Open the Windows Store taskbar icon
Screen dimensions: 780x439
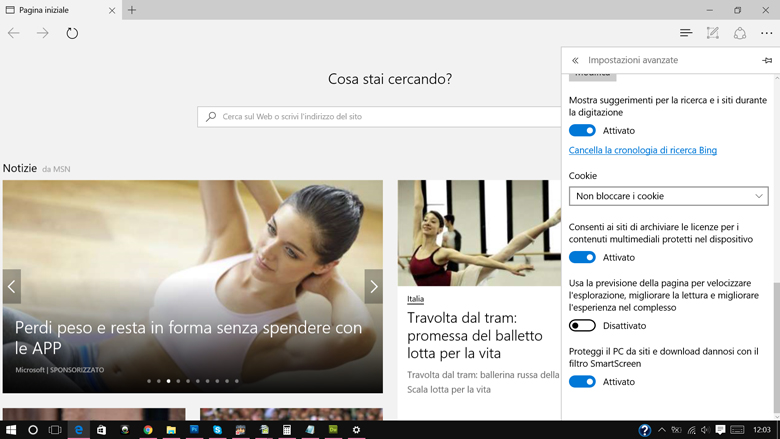point(101,430)
